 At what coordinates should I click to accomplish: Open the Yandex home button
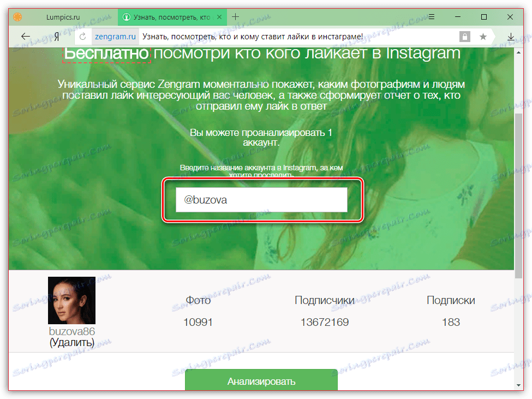[57, 37]
